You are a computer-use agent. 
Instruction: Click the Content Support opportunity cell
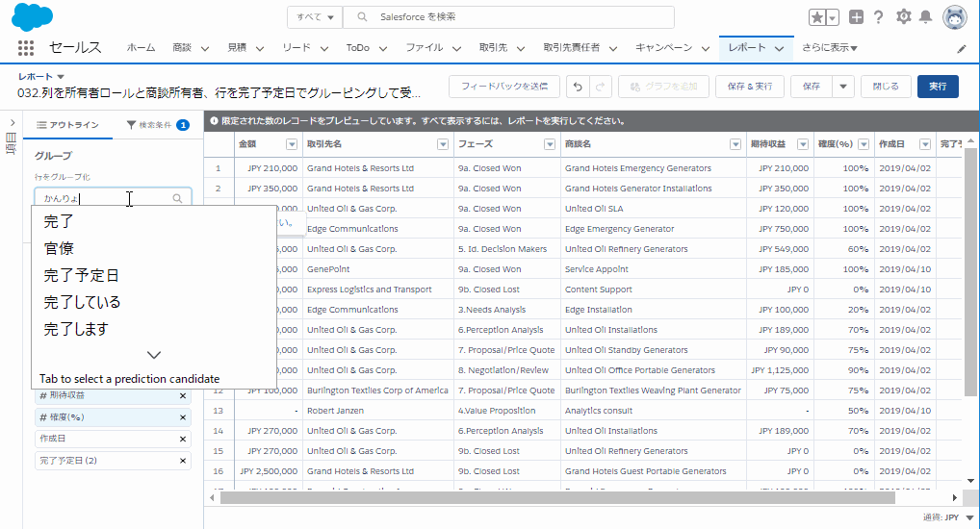(653, 290)
